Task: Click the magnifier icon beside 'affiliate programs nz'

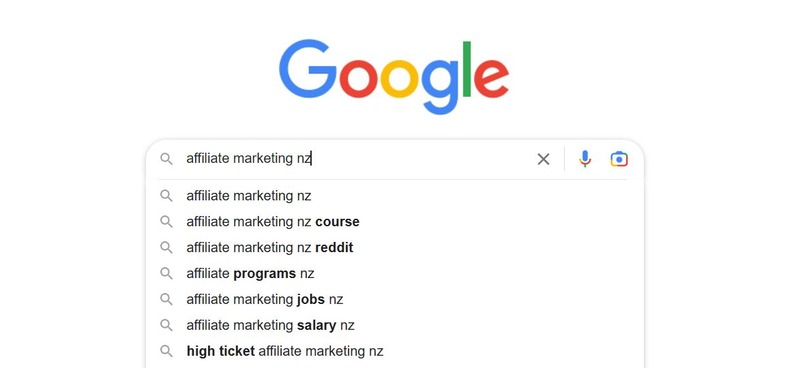Action: tap(166, 274)
